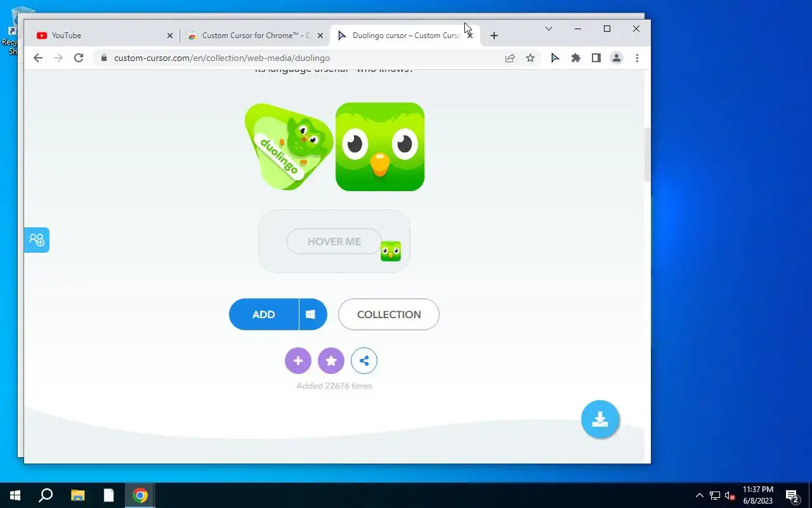
Task: Open the notification center icon
Action: pos(792,495)
